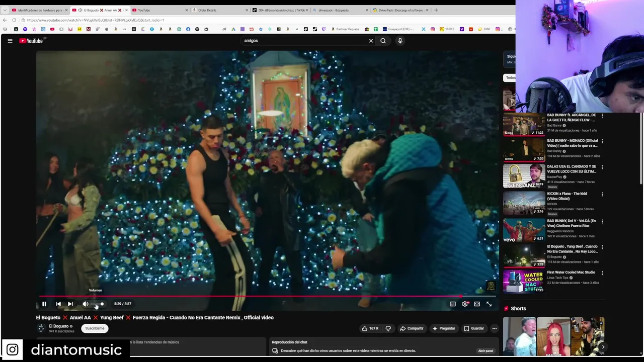This screenshot has height=362, width=644.
Task: Run the search with the magnifier icon
Action: 383,41
